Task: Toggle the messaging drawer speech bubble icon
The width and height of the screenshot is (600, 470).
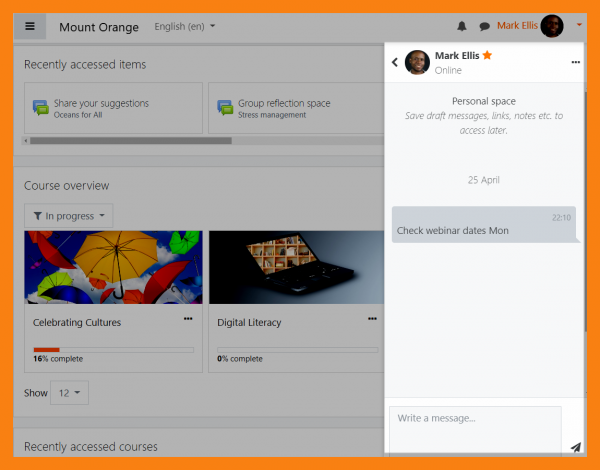Action: click(484, 27)
